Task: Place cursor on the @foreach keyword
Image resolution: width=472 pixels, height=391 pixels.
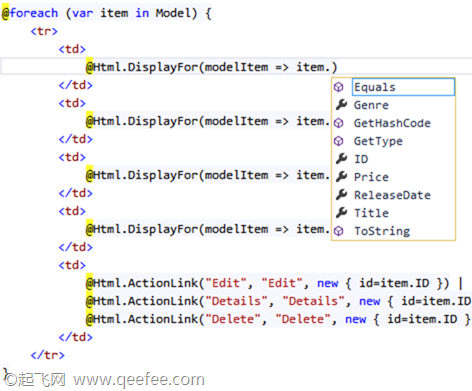Action: [x=30, y=13]
